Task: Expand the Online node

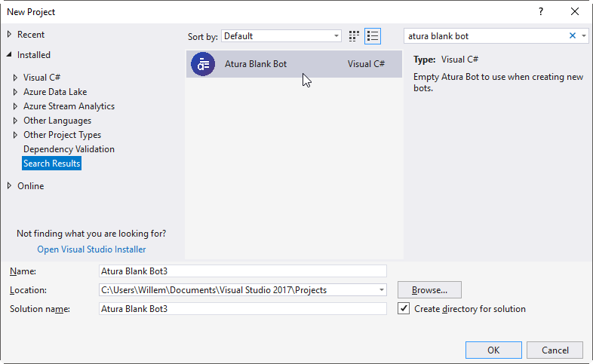Action: (10, 186)
